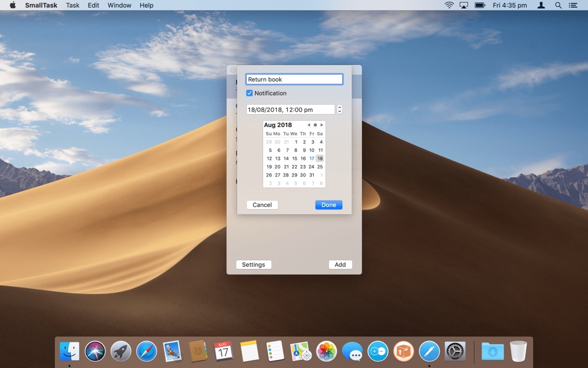Image resolution: width=588 pixels, height=368 pixels.
Task: Click the user account icon in menu bar
Action: (541, 5)
